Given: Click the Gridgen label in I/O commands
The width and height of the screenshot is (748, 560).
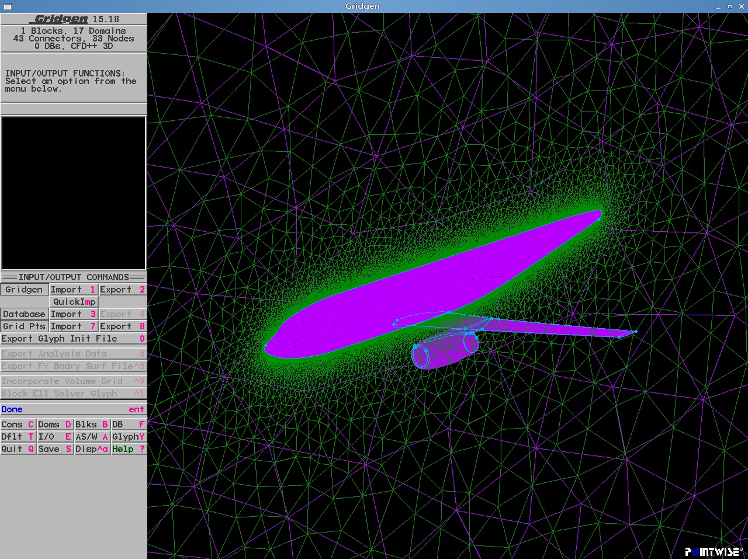Looking at the screenshot, I should coord(25,290).
